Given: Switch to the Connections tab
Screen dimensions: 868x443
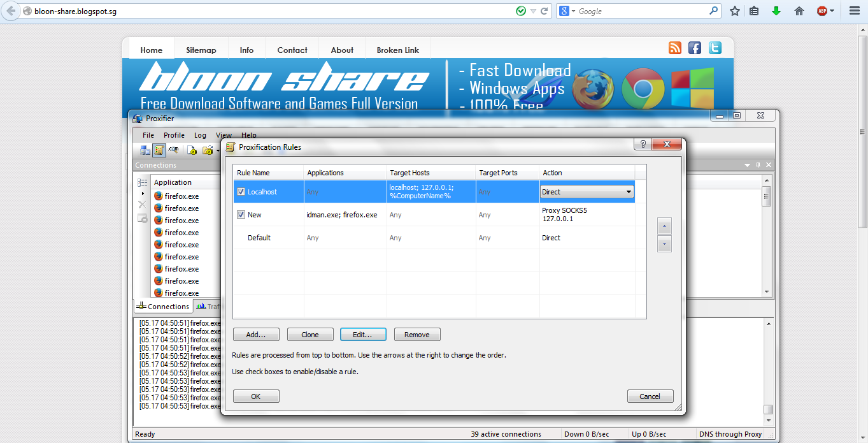Looking at the screenshot, I should point(163,306).
